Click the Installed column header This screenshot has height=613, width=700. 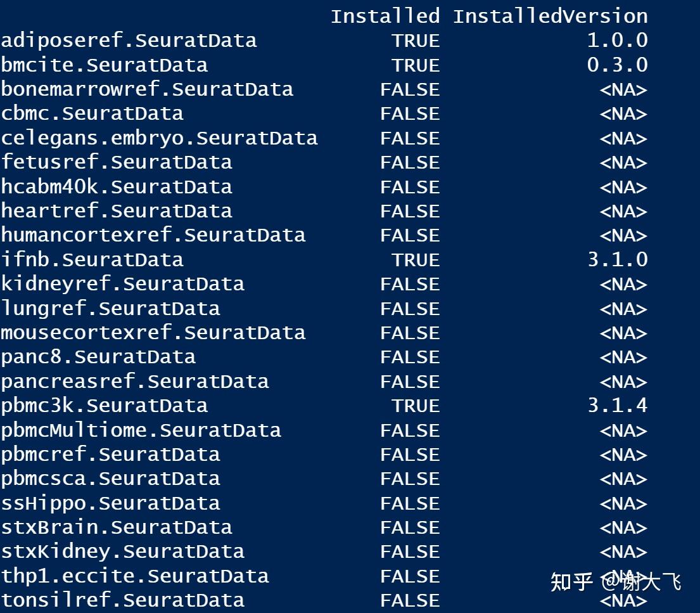(385, 16)
